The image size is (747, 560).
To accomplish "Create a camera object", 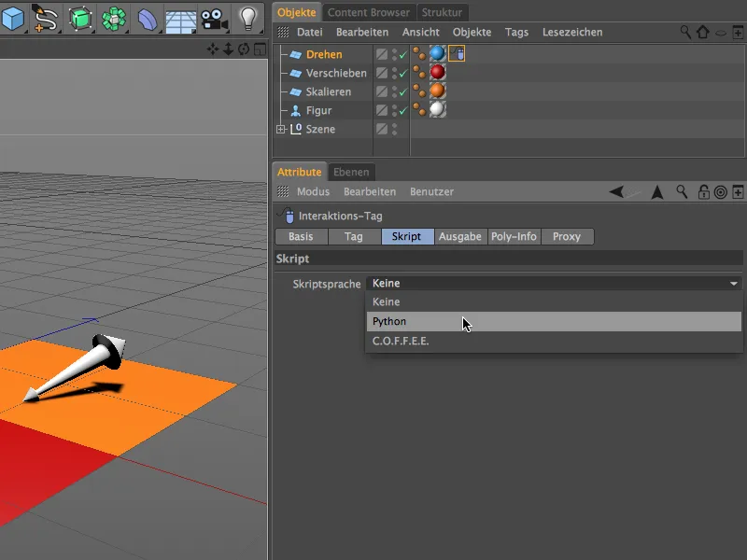I will (x=214, y=20).
